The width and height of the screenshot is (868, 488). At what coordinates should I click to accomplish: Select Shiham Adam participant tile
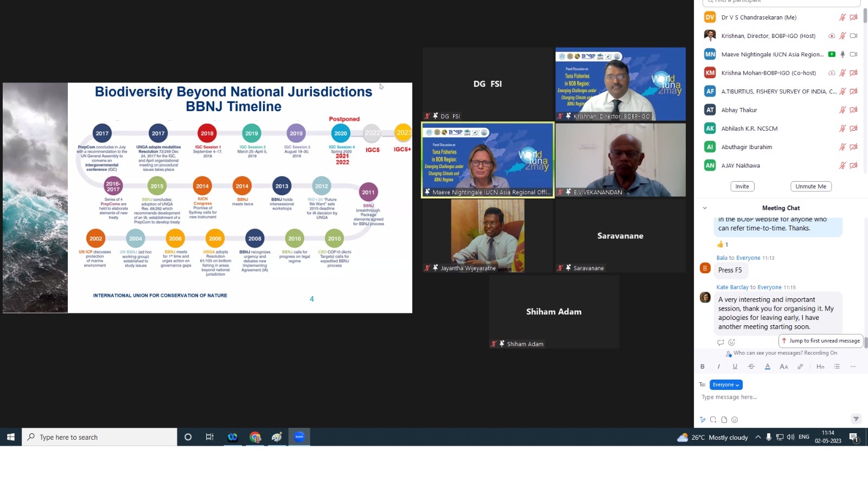tap(554, 311)
